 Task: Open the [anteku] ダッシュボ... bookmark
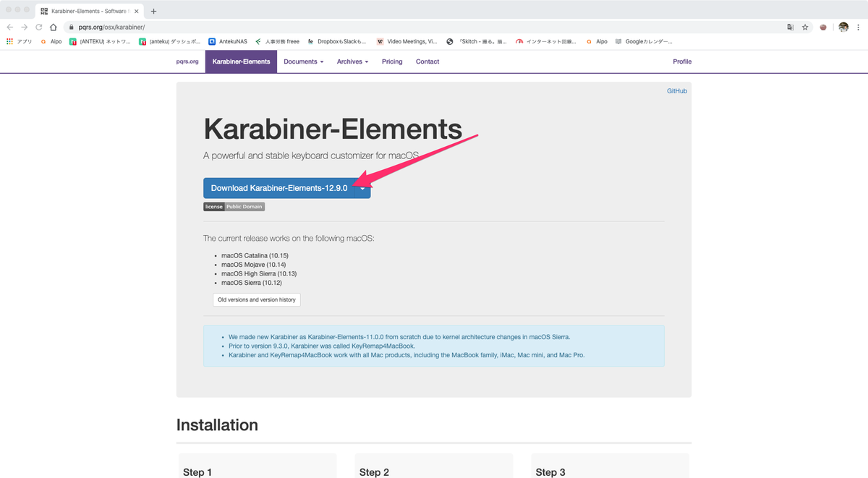click(170, 41)
